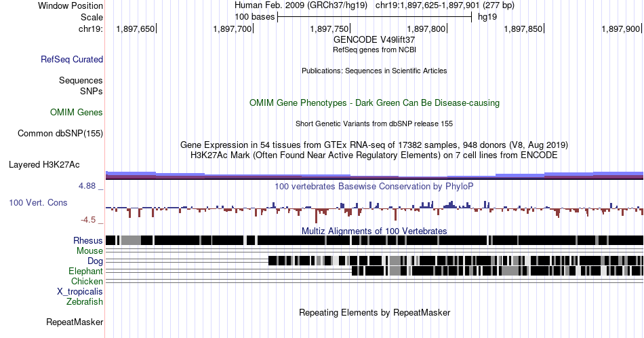Click Short Genetic Variants from dbSNP title
This screenshot has width=644, height=338.
(374, 124)
